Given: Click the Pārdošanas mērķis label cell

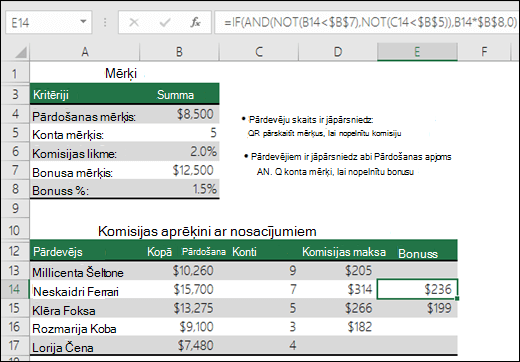Looking at the screenshot, I should [85, 115].
